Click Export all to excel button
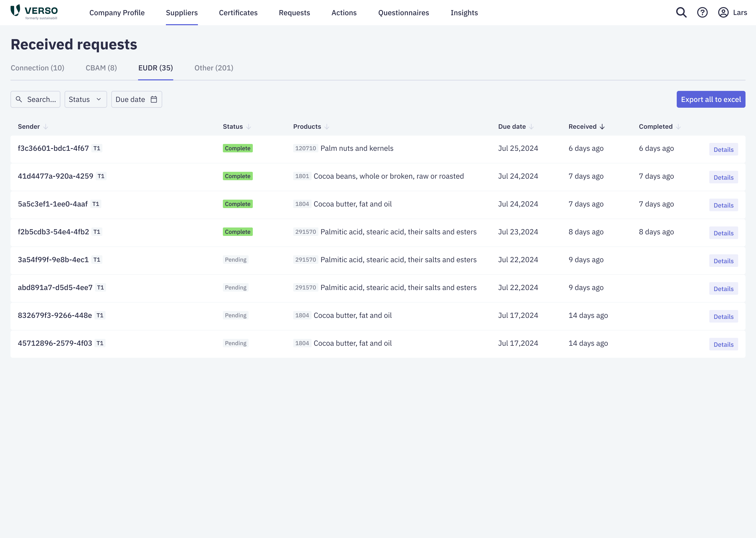This screenshot has width=756, height=538. pos(711,99)
